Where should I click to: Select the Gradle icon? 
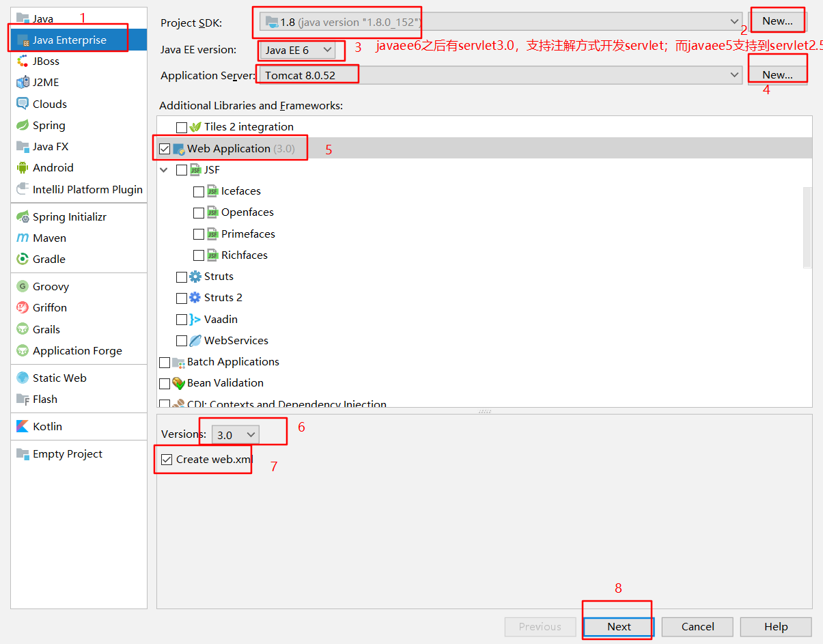(23, 260)
